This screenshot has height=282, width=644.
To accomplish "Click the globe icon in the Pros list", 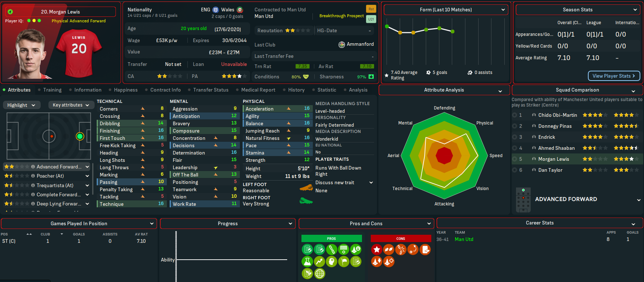I will tap(319, 274).
